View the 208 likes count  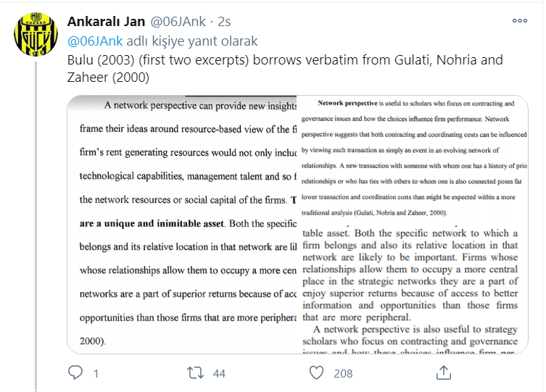tap(343, 373)
